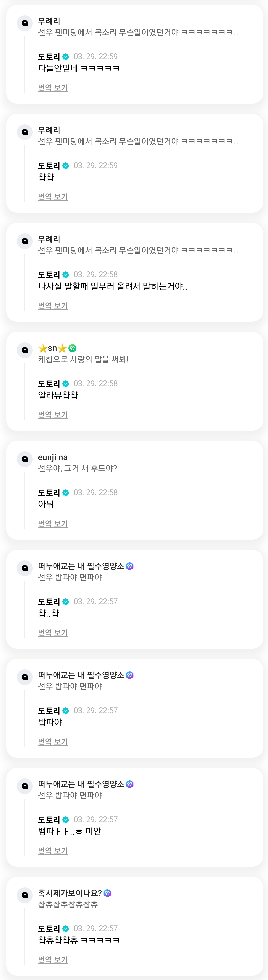Click the purple badge beside 혹시제가보이나요?
The width and height of the screenshot is (268, 980).
pos(107,893)
